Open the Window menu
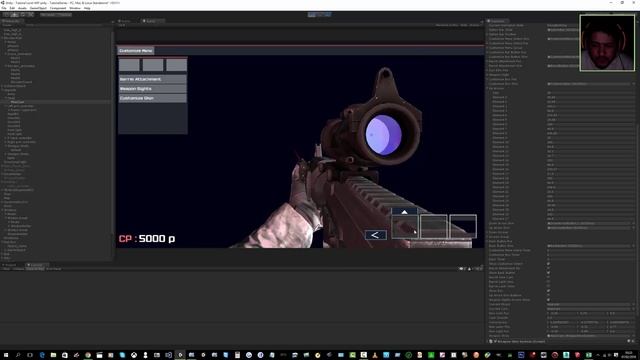 pyautogui.click(x=75, y=8)
